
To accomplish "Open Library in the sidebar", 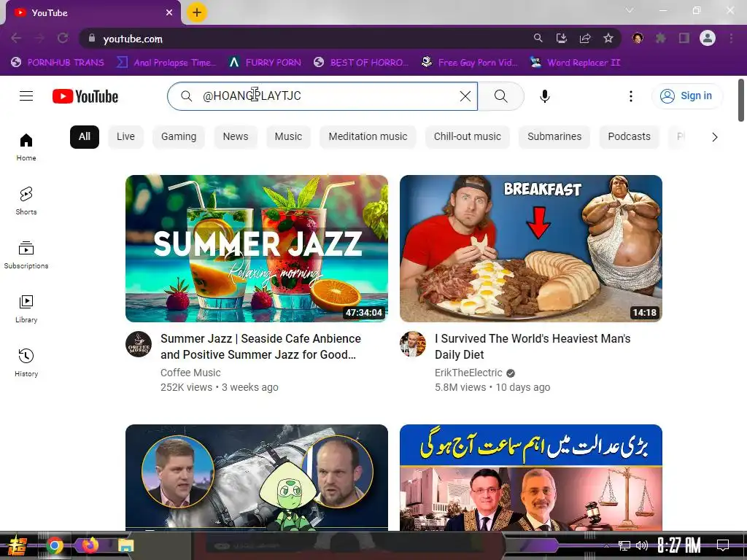I will pos(26,309).
